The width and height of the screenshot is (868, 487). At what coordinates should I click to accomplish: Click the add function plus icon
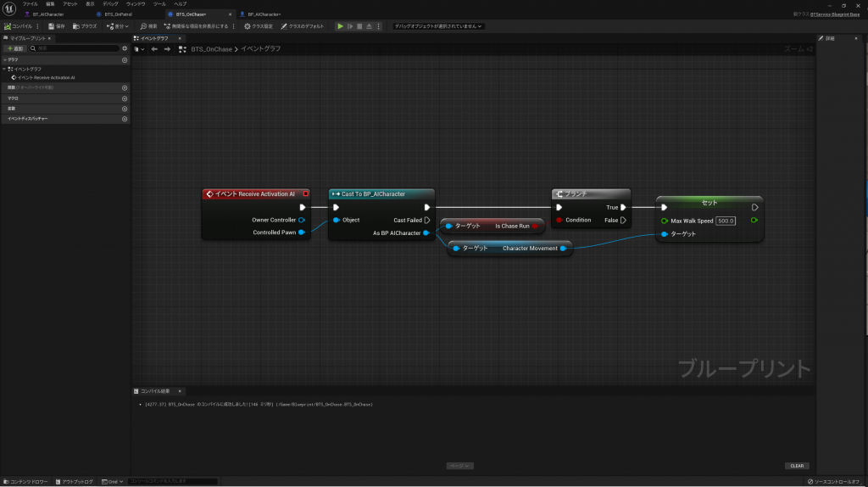tap(125, 87)
